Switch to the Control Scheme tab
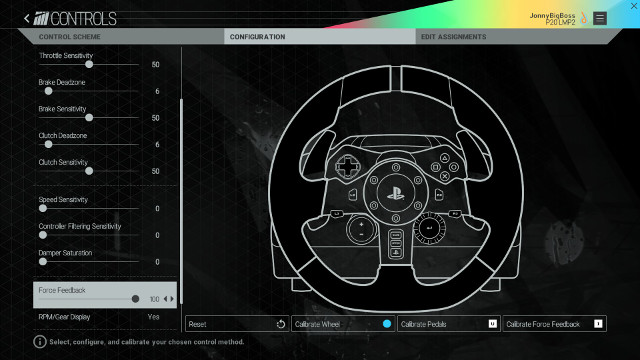The width and height of the screenshot is (640, 360). point(69,37)
